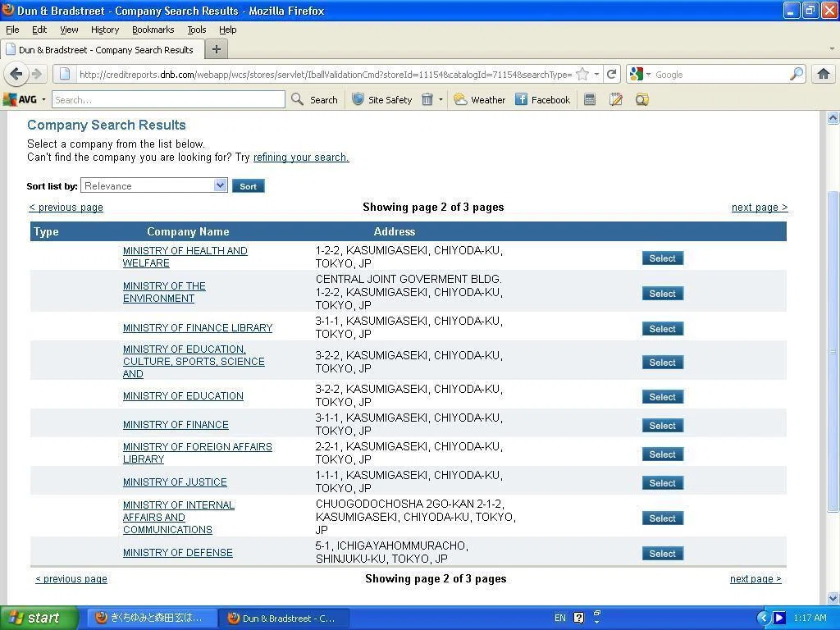Reload the page with the refresh icon
840x630 pixels.
pos(611,75)
